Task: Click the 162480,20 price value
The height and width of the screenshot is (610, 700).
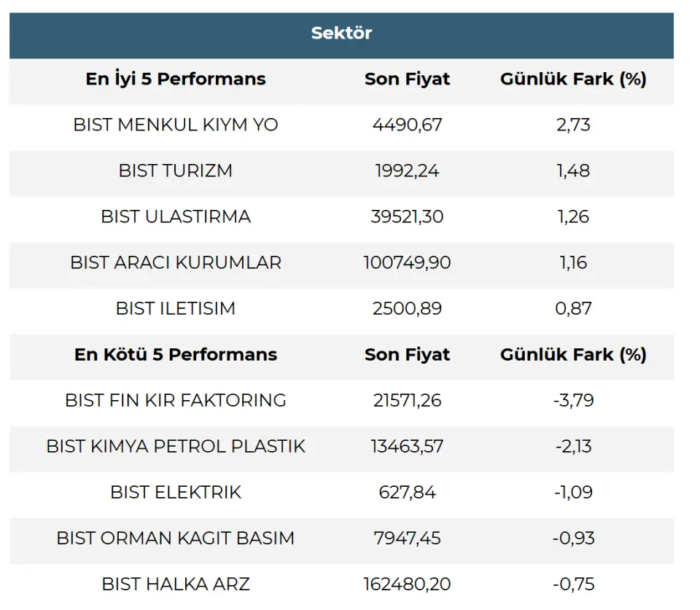Action: [407, 584]
